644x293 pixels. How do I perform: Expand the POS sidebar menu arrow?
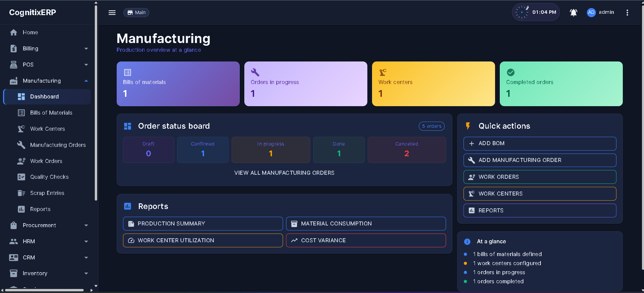[86, 65]
